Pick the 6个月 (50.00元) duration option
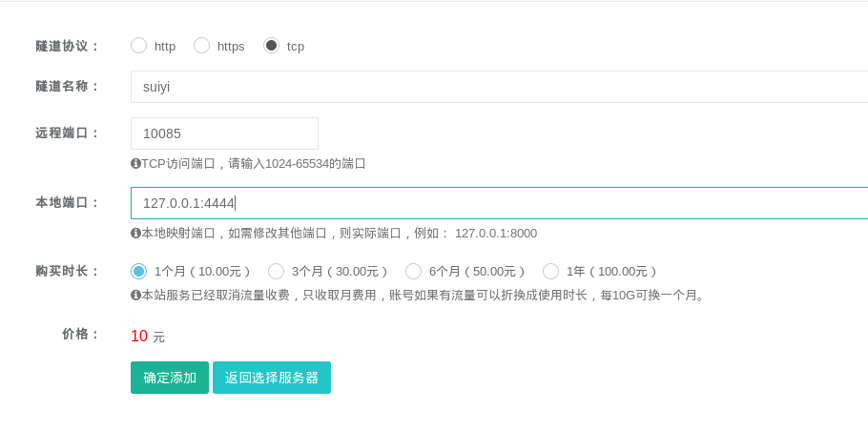Image resolution: width=868 pixels, height=431 pixels. click(x=414, y=272)
